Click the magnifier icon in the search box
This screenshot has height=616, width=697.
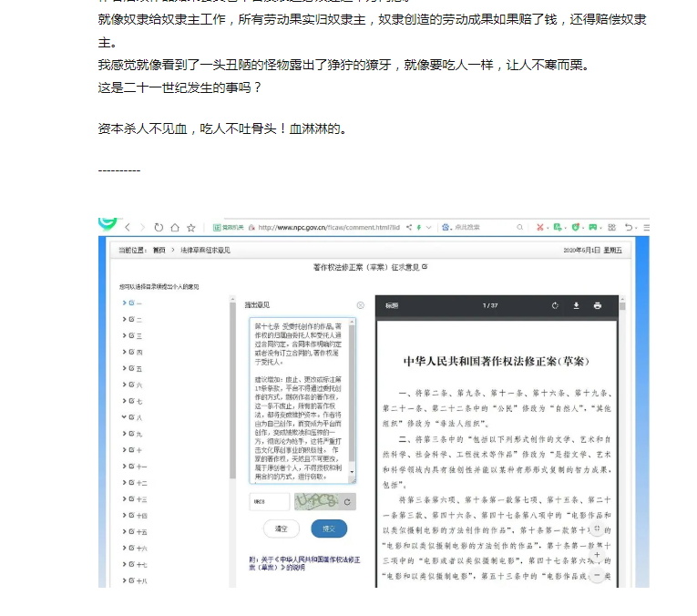click(519, 227)
